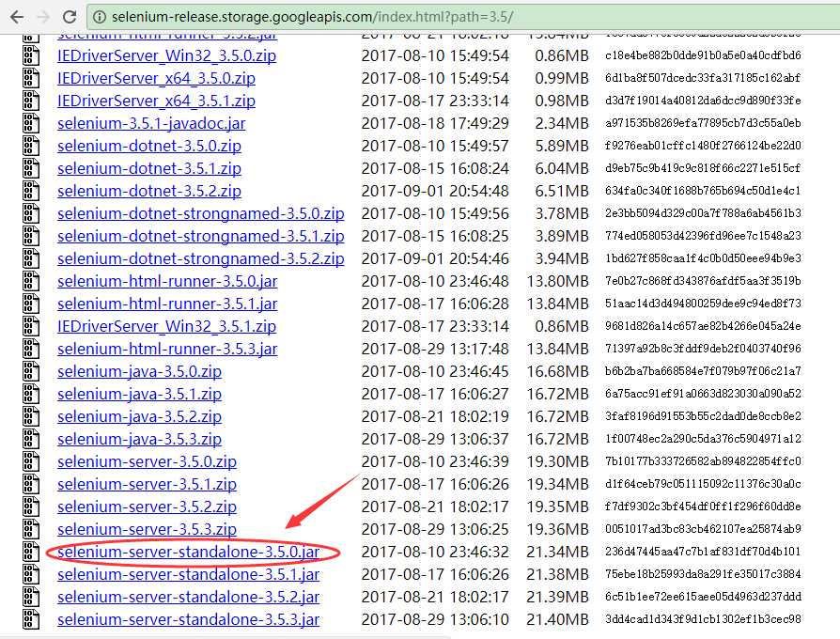Open selenium-dotnet-strongnamed-3.5.2.zip link
The image size is (840, 639).
(x=201, y=258)
